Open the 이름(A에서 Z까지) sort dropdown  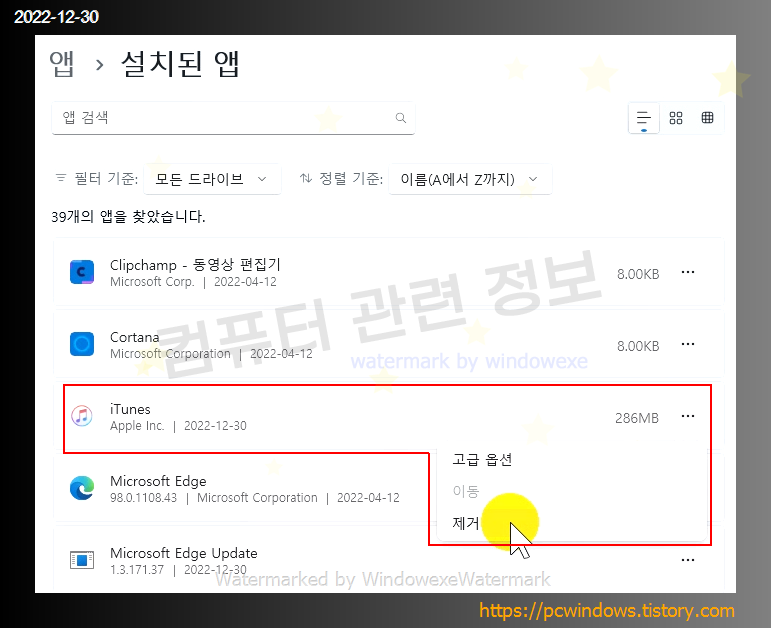[470, 179]
